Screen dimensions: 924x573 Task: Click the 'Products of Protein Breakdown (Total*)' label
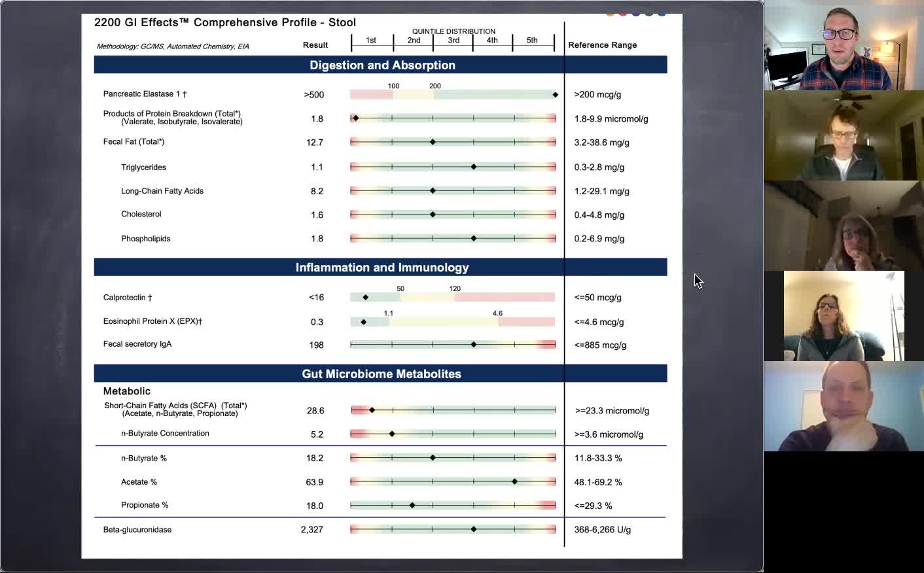(x=171, y=114)
